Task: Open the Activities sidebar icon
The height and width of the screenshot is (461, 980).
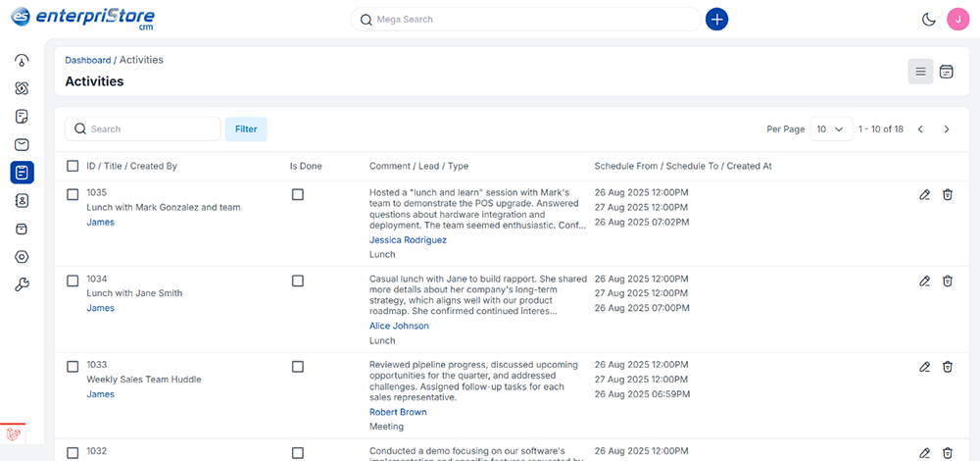Action: 22,173
